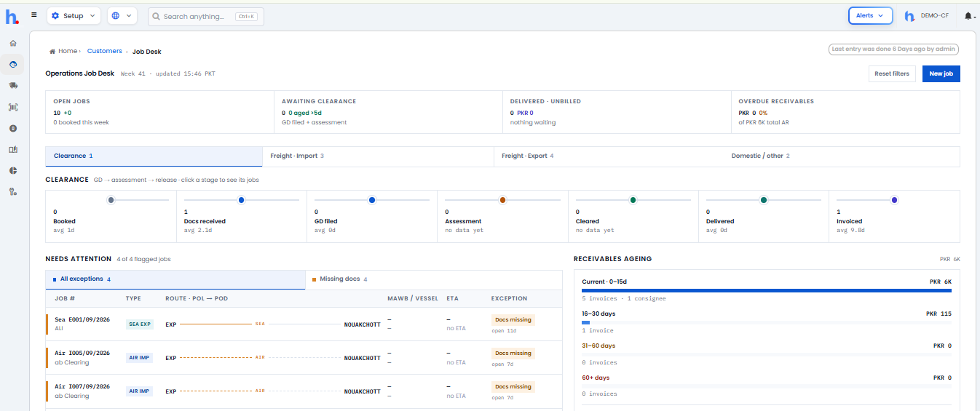Image resolution: width=980 pixels, height=411 pixels.
Task: Click the Invoiced stage dot
Action: (894, 200)
